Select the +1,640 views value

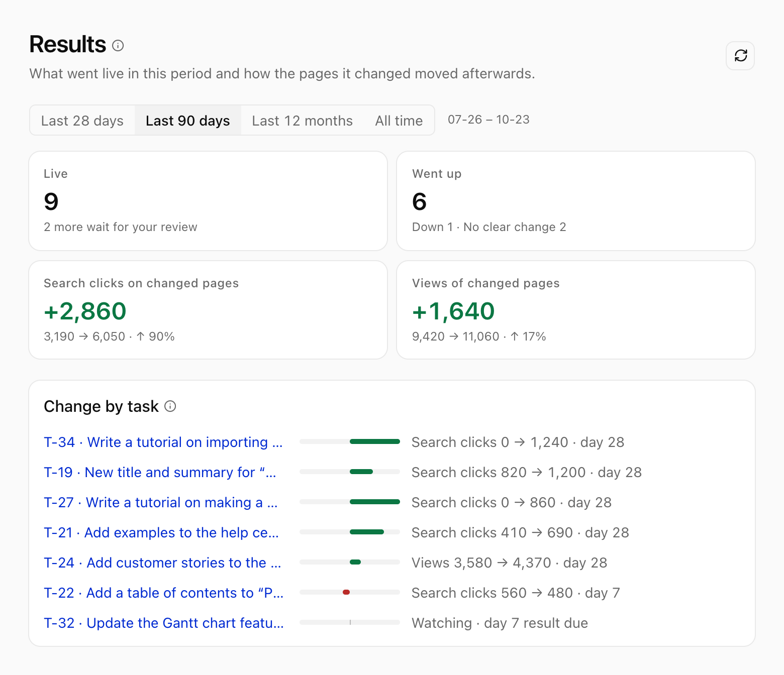pyautogui.click(x=453, y=311)
